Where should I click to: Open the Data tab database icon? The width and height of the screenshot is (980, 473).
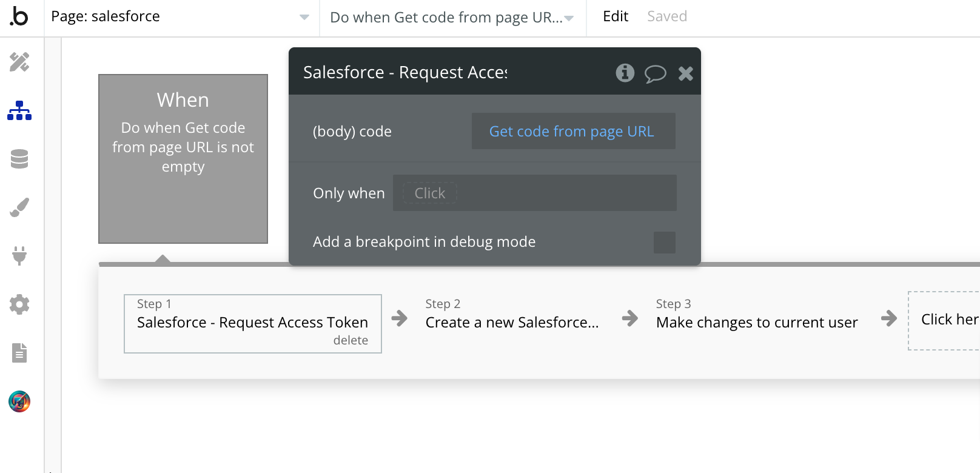(19, 159)
